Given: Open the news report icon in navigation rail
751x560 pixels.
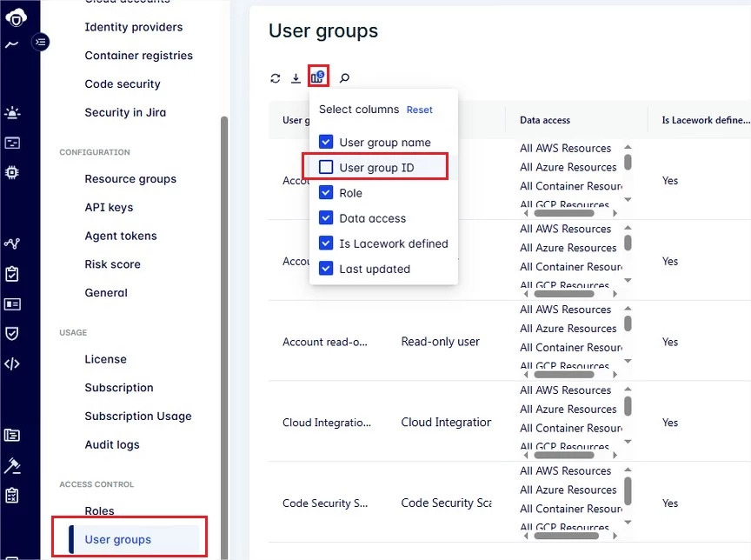Looking at the screenshot, I should click(x=12, y=435).
